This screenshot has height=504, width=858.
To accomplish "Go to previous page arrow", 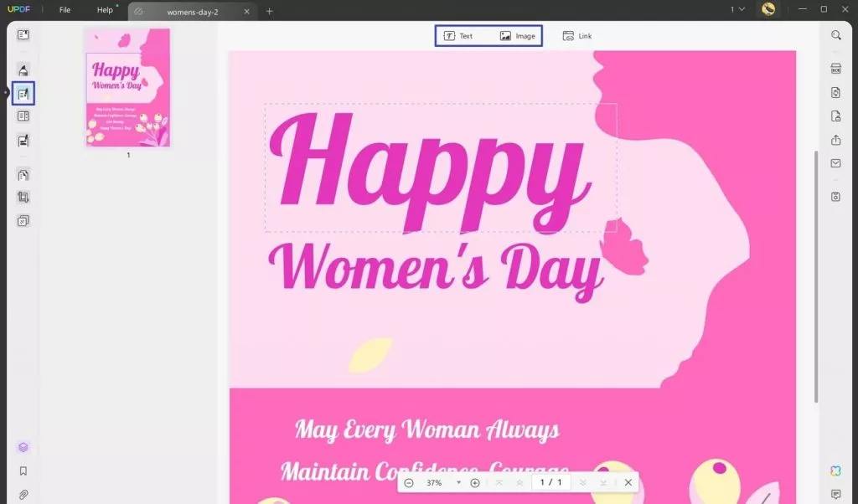I will [x=519, y=483].
